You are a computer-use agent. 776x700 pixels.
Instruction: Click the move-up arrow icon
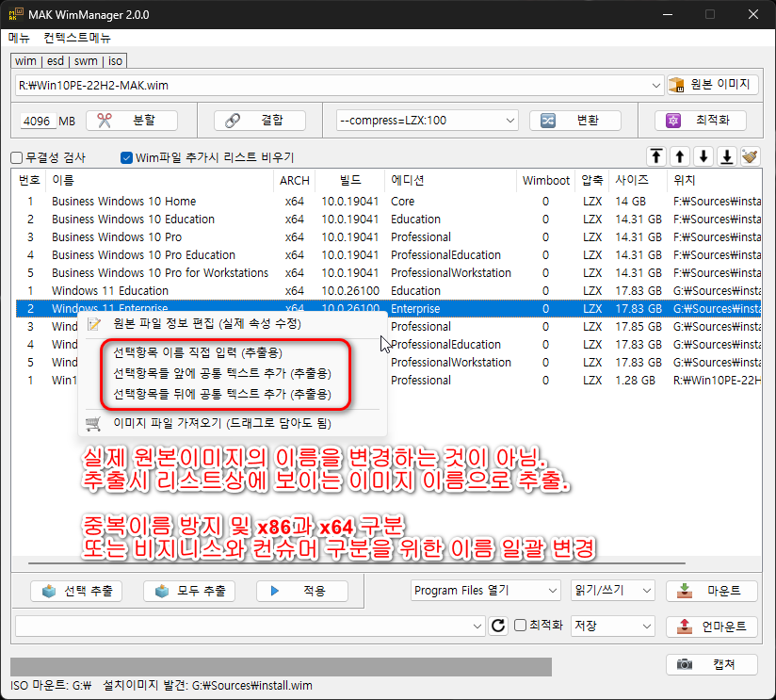pyautogui.click(x=680, y=157)
